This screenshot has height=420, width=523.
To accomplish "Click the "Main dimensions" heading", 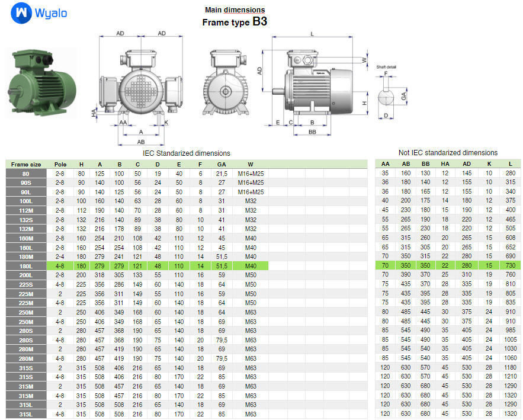I will [x=235, y=10].
